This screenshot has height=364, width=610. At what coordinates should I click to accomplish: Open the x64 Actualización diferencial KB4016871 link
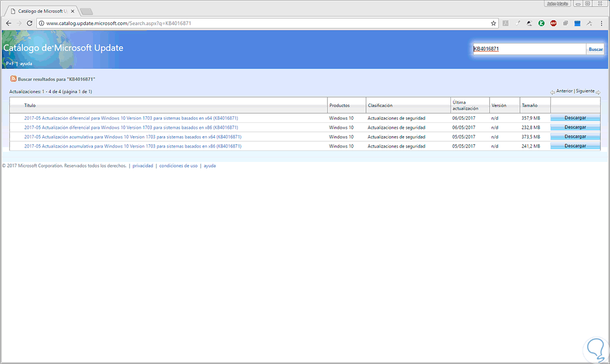(x=131, y=118)
